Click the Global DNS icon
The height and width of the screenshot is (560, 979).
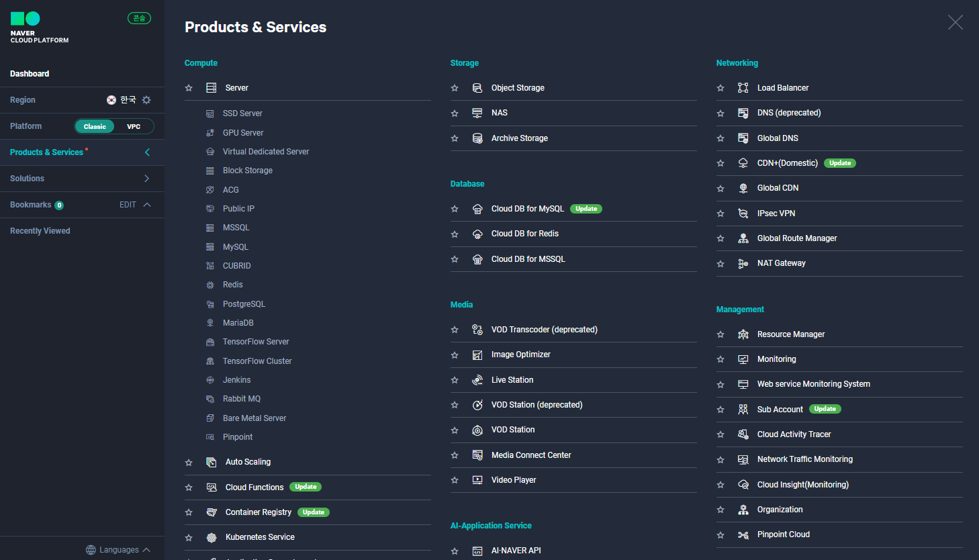tap(743, 138)
